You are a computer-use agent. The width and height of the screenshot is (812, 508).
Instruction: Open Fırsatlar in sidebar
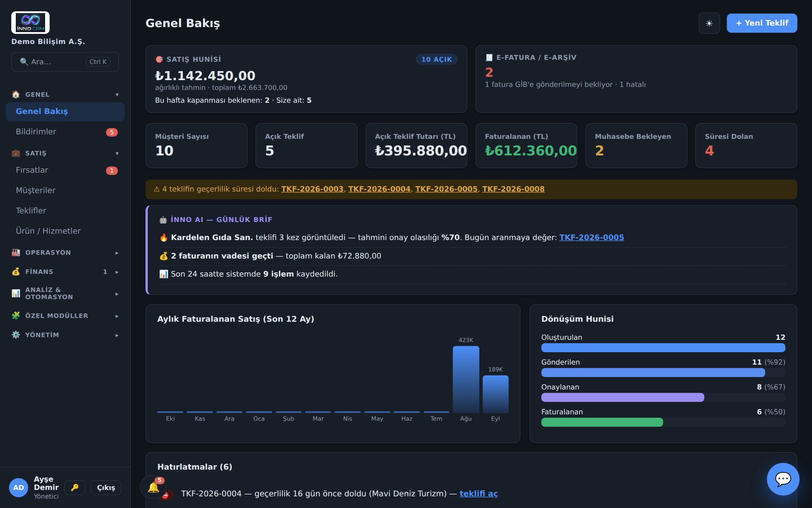[65, 170]
